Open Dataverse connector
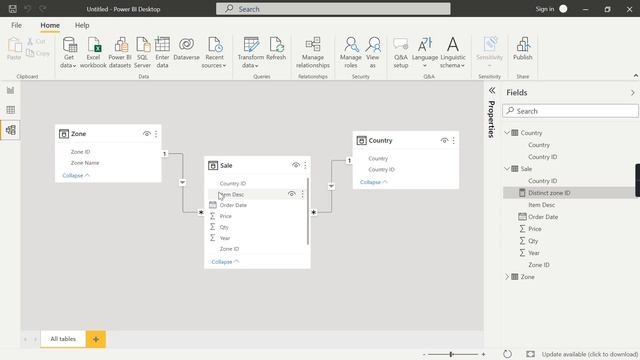 click(x=186, y=49)
